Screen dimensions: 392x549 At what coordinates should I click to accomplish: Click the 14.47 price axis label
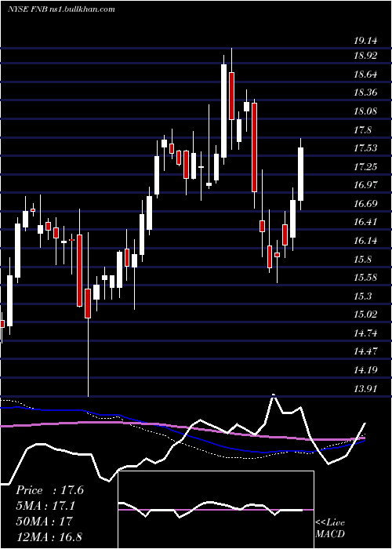(x=365, y=351)
